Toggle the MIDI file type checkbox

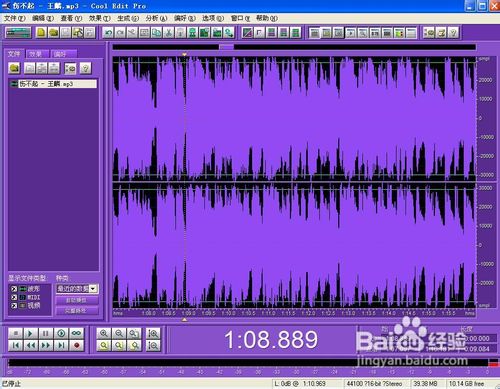[x=14, y=297]
